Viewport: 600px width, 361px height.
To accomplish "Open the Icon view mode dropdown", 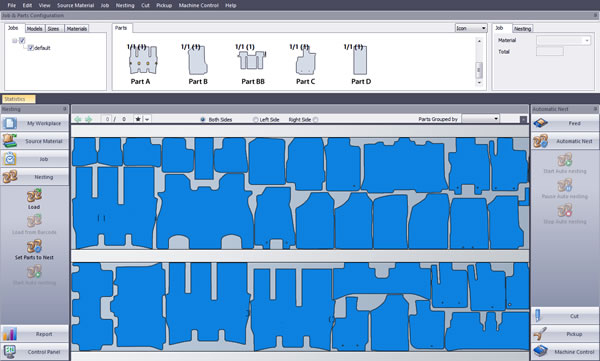I will coord(471,28).
